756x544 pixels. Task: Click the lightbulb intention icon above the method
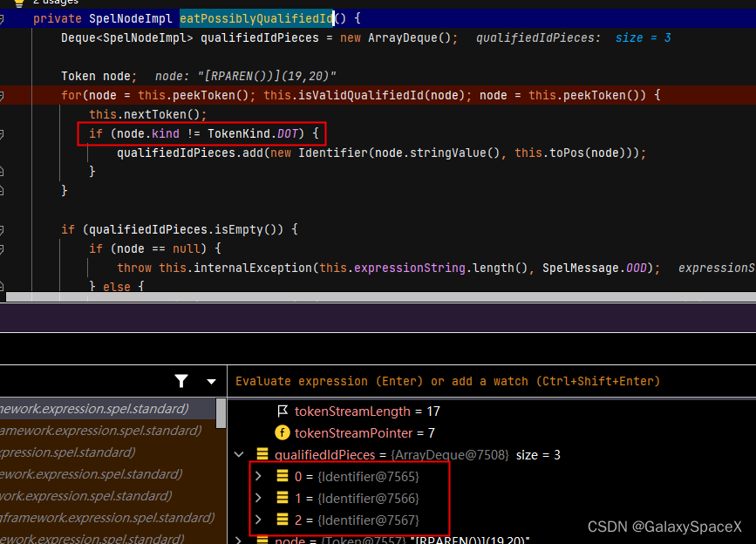[x=17, y=4]
